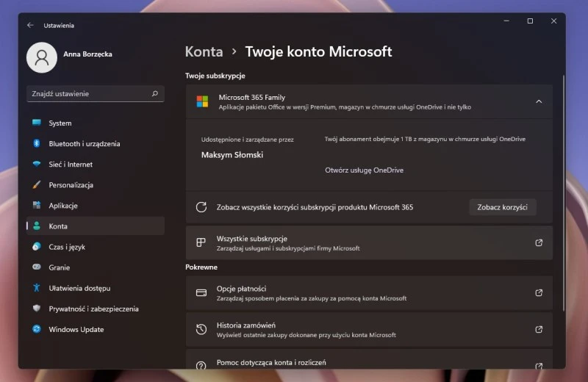The image size is (588, 382).
Task: Open Windows Update section
Action: point(96,329)
